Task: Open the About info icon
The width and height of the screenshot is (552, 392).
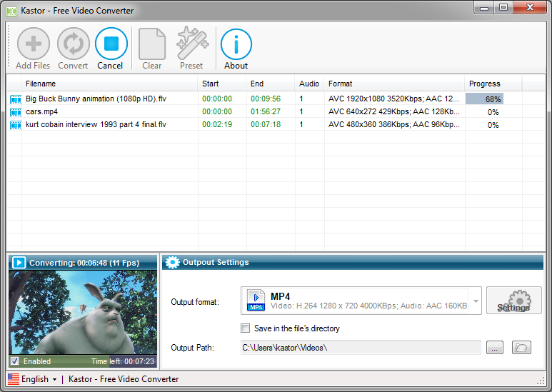Action: [236, 44]
